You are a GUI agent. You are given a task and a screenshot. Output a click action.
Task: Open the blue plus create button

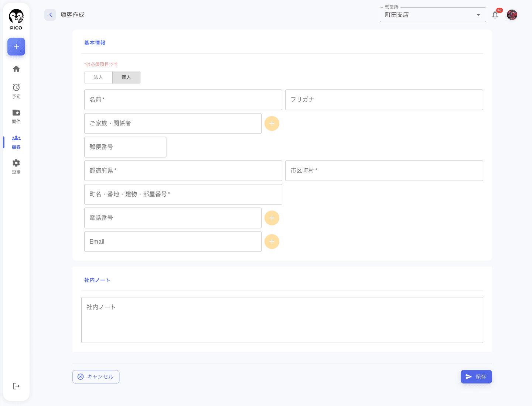tap(16, 47)
